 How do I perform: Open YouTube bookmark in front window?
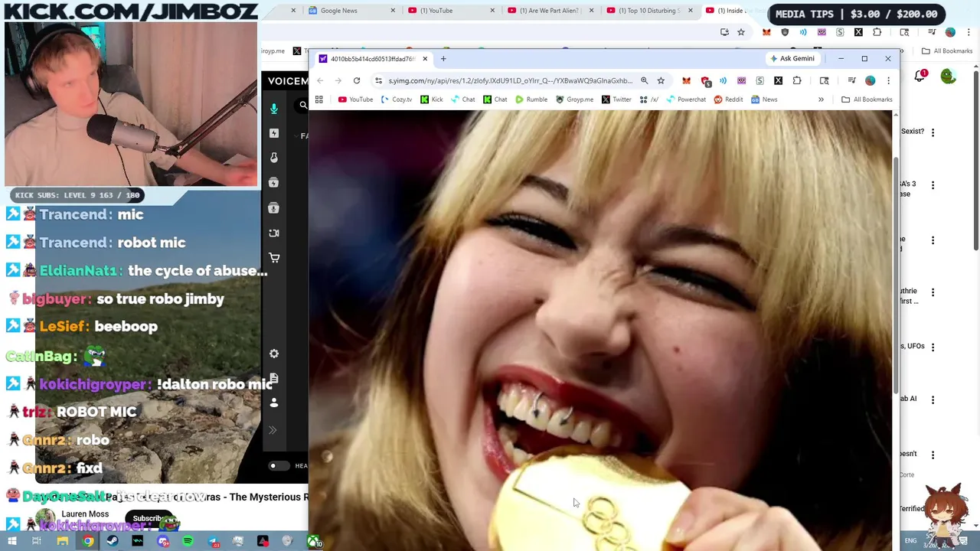[355, 99]
